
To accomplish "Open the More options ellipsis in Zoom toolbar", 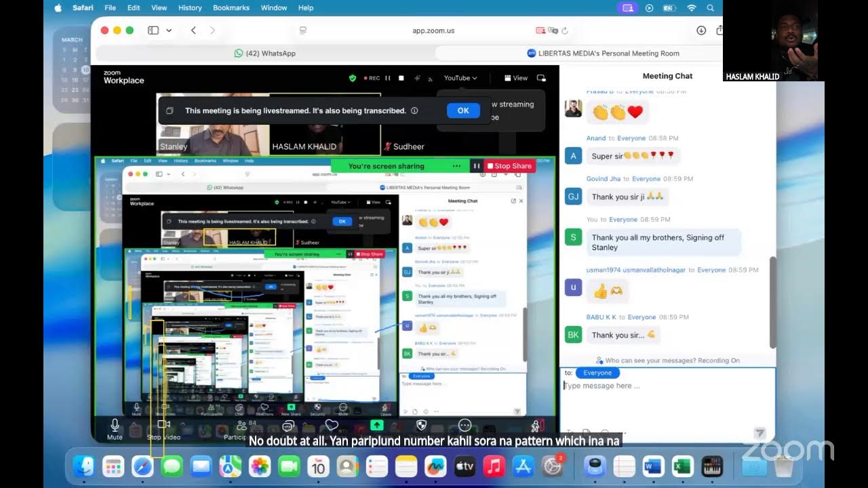I will 465,425.
